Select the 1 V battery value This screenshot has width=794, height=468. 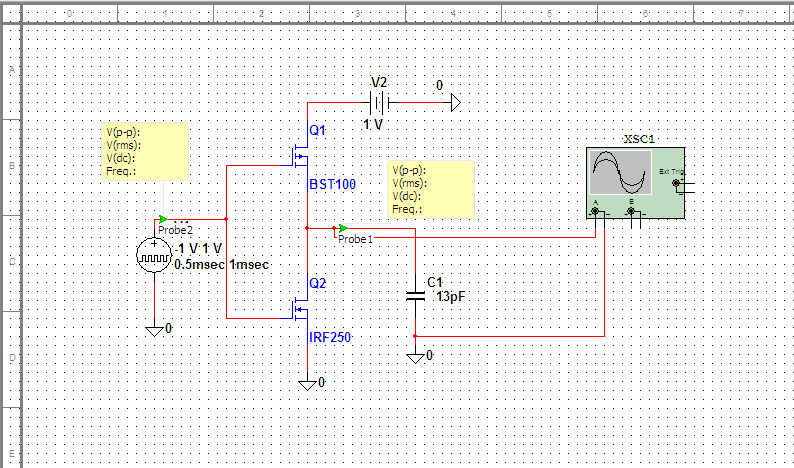point(373,124)
